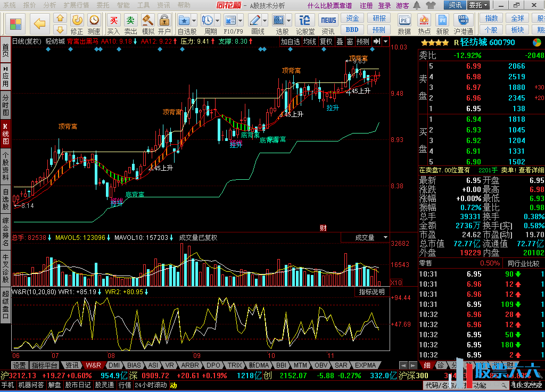Switch to the DMI indicator tab

tap(114, 365)
